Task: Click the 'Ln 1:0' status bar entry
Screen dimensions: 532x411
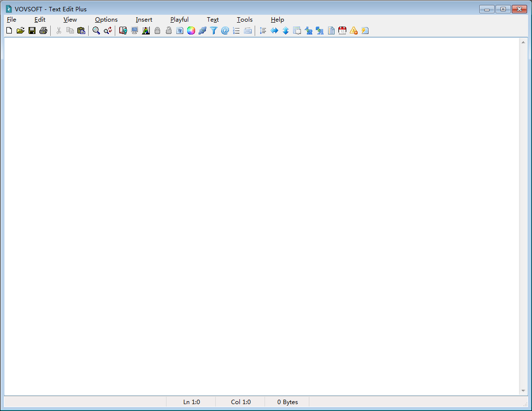Action: [x=191, y=402]
